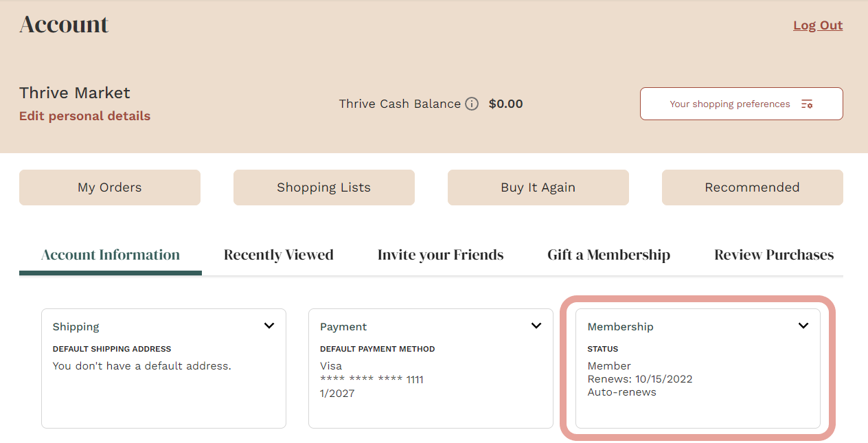Switch to the Recently Viewed tab
The image size is (868, 443).
278,254
